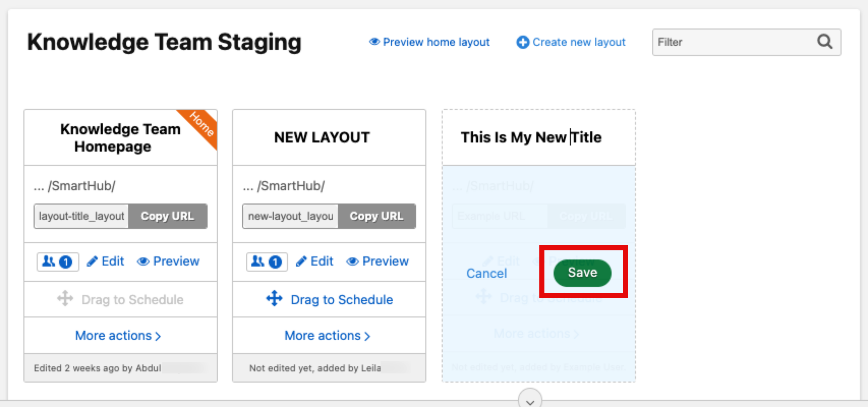The height and width of the screenshot is (407, 868).
Task: Copy URL for Knowledge Team Homepage
Action: tap(167, 216)
